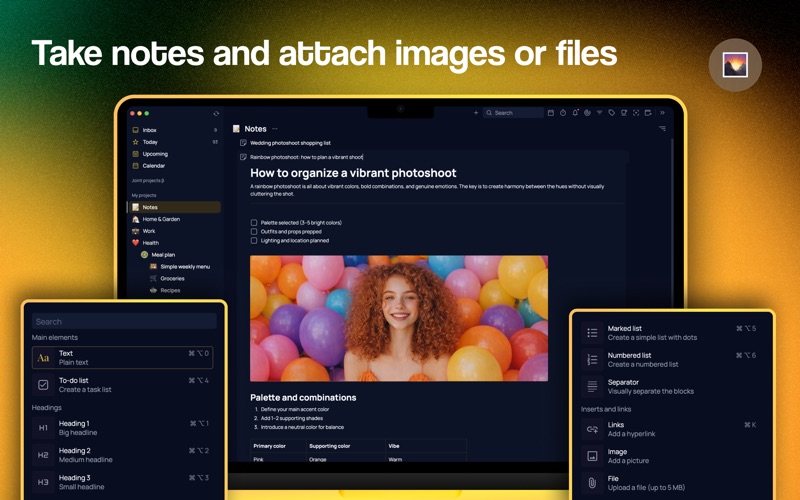The image size is (800, 500).
Task: Choose the Numbered list option
Action: [669, 359]
